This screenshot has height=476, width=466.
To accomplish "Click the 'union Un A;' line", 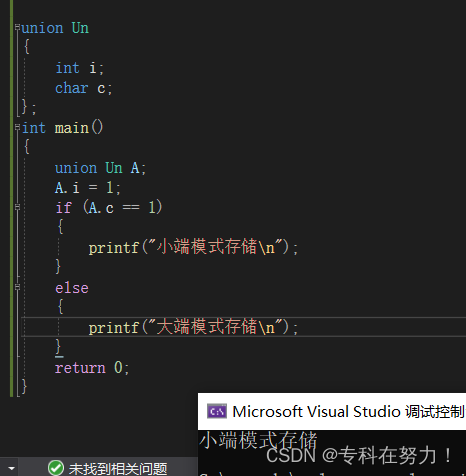I will [x=100, y=168].
